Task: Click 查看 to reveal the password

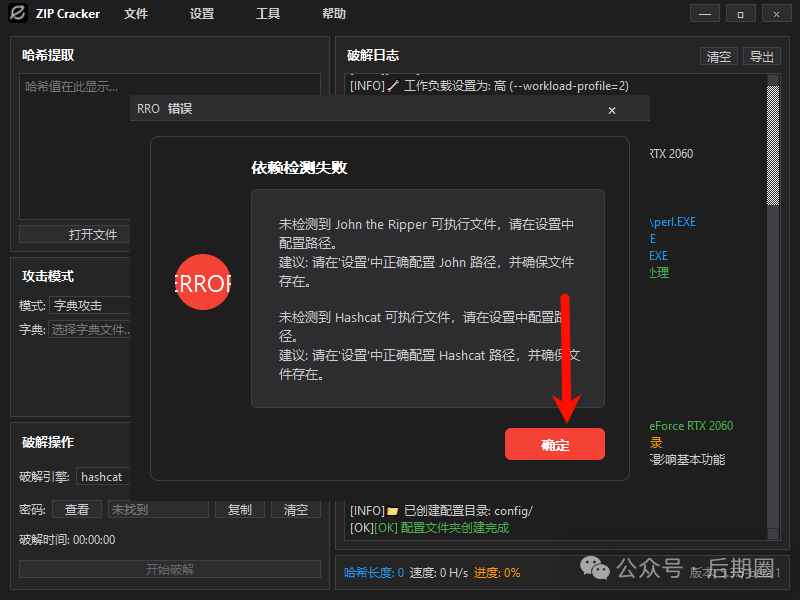Action: pos(77,508)
